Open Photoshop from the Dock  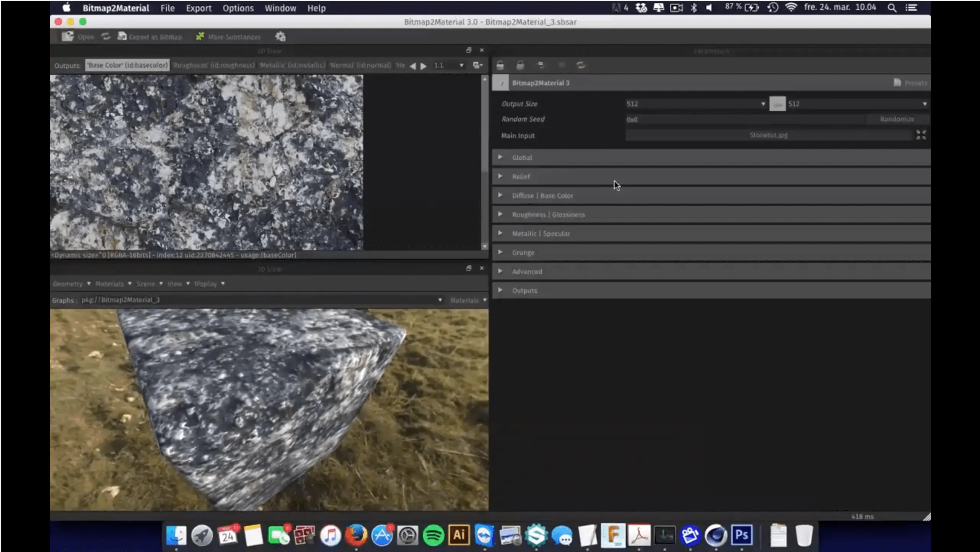pos(741,534)
